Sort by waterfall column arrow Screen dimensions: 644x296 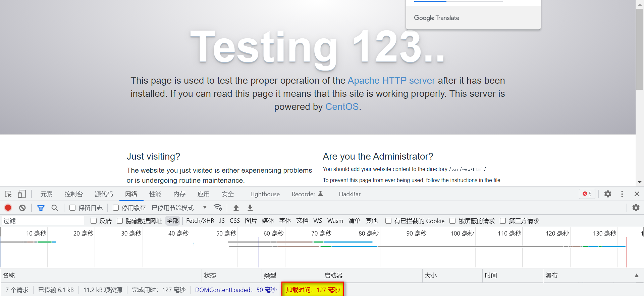coord(636,276)
